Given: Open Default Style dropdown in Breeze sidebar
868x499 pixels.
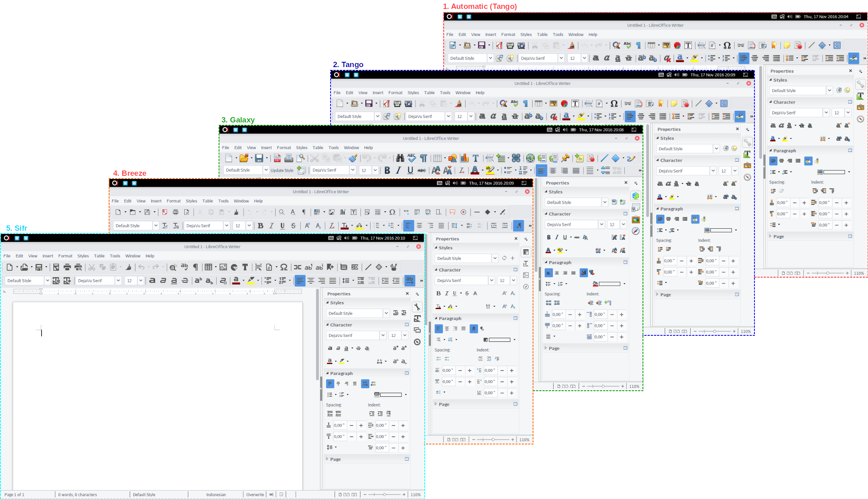Looking at the screenshot, I should tap(495, 258).
